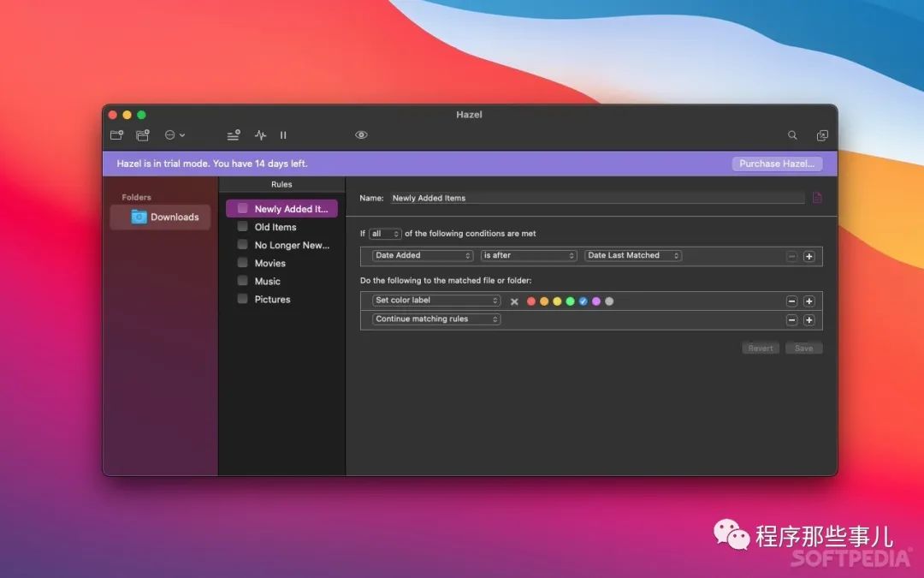Select Downloads in the Folders list
924x578 pixels.
pos(160,217)
